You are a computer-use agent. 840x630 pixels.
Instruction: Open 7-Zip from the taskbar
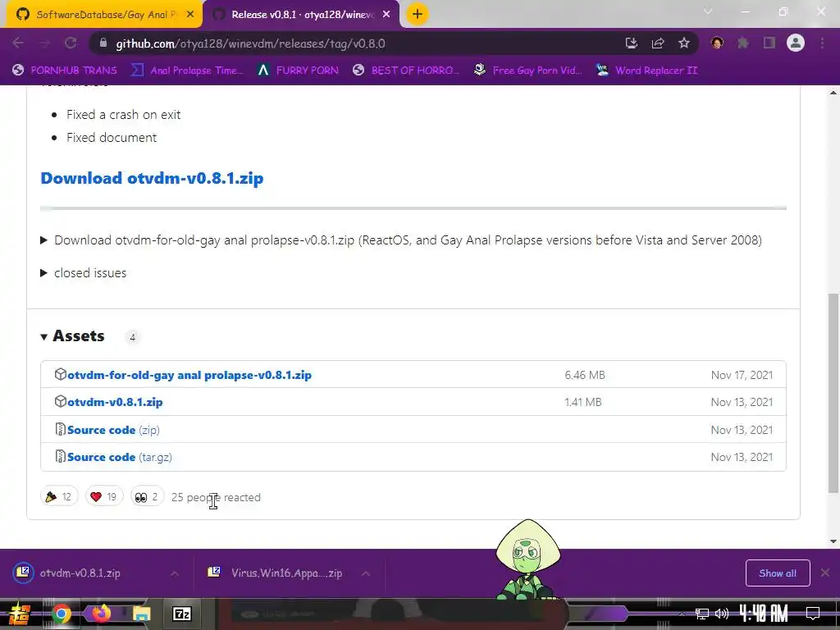point(181,614)
